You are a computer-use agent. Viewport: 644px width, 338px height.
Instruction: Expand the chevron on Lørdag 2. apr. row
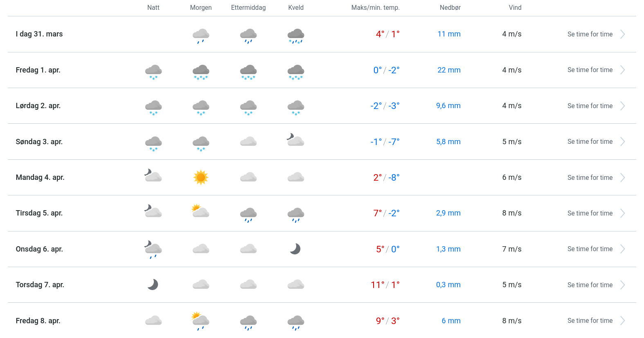[622, 106]
